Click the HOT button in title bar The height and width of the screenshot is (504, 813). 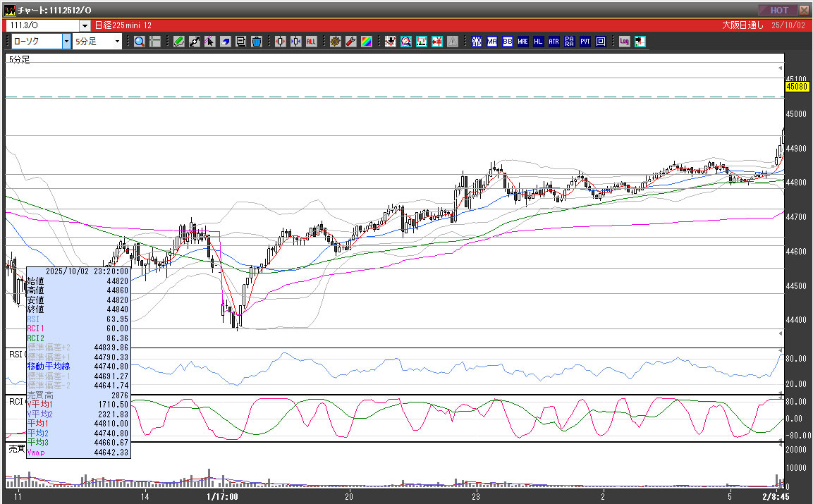pos(778,10)
